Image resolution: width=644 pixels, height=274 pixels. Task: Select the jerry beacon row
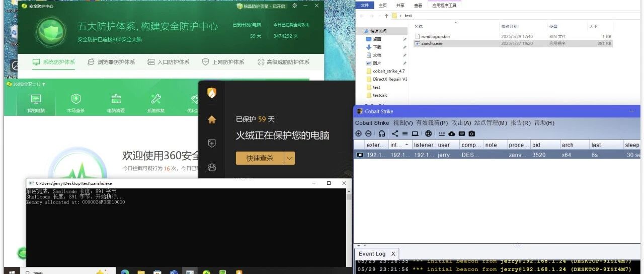(498, 155)
